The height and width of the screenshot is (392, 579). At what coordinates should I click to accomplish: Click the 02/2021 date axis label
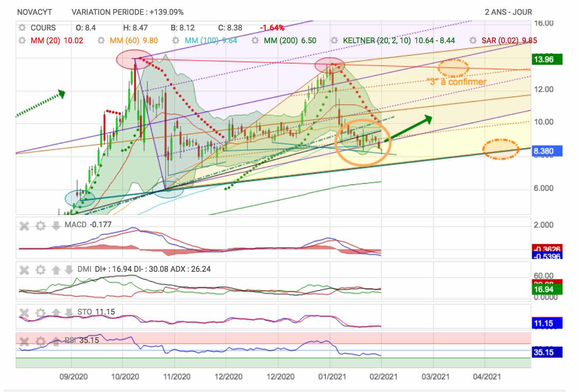pos(384,377)
